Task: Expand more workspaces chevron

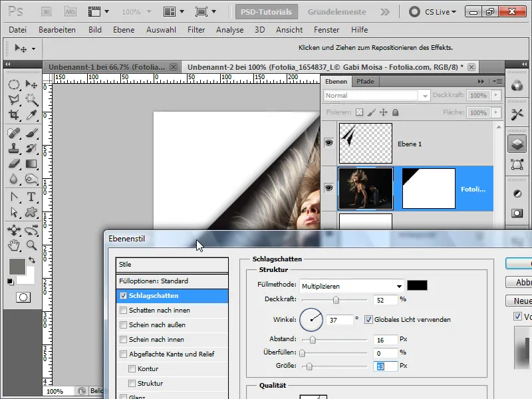Action: 385,12
